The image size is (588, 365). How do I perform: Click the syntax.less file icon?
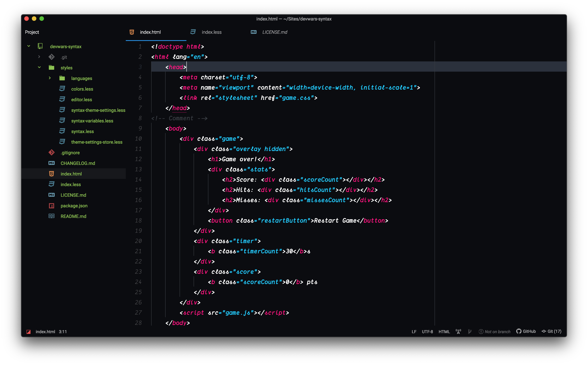coord(62,131)
